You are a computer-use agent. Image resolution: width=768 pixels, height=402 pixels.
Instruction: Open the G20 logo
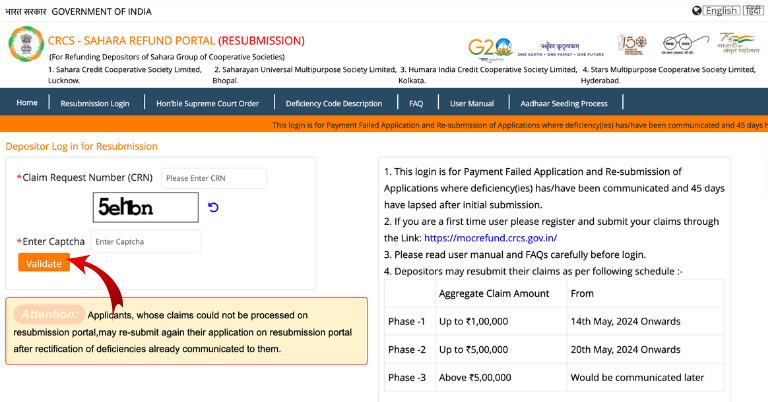click(490, 48)
